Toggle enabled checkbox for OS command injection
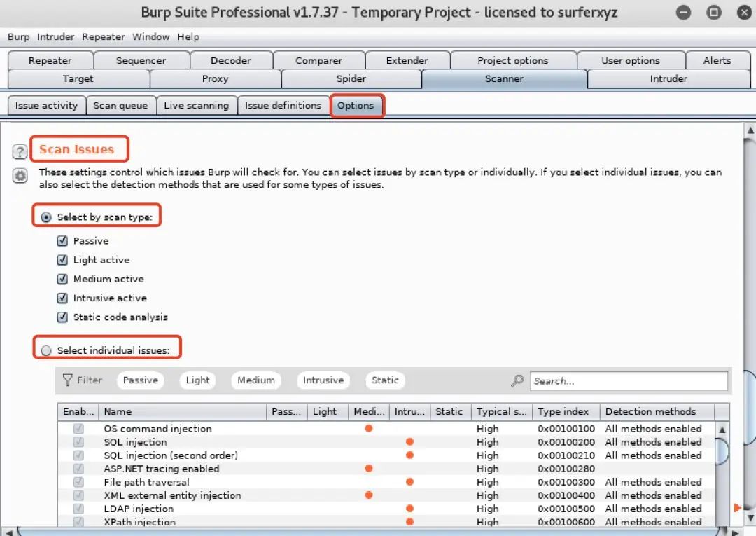The image size is (756, 536). click(78, 428)
